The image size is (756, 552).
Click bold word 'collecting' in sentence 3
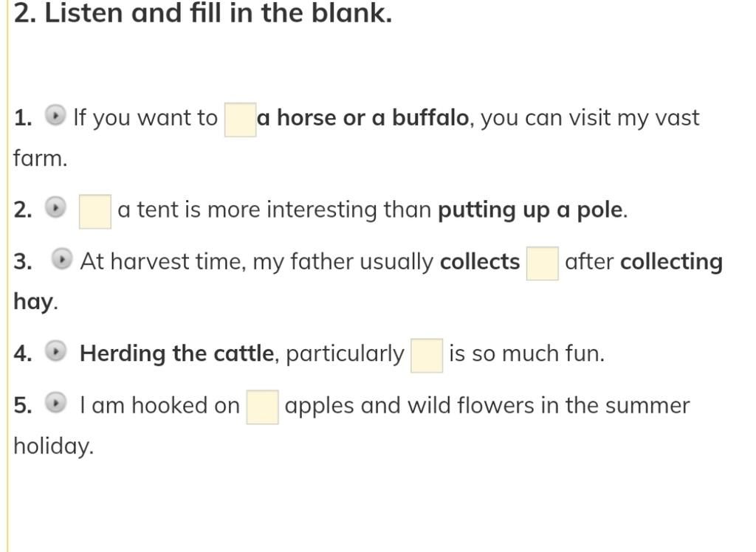click(671, 263)
